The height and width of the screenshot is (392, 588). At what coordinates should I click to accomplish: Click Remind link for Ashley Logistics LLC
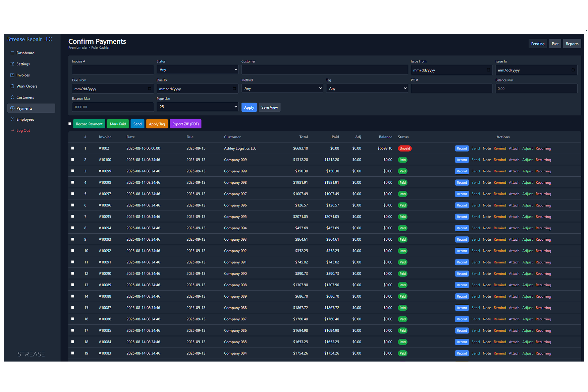coord(499,149)
